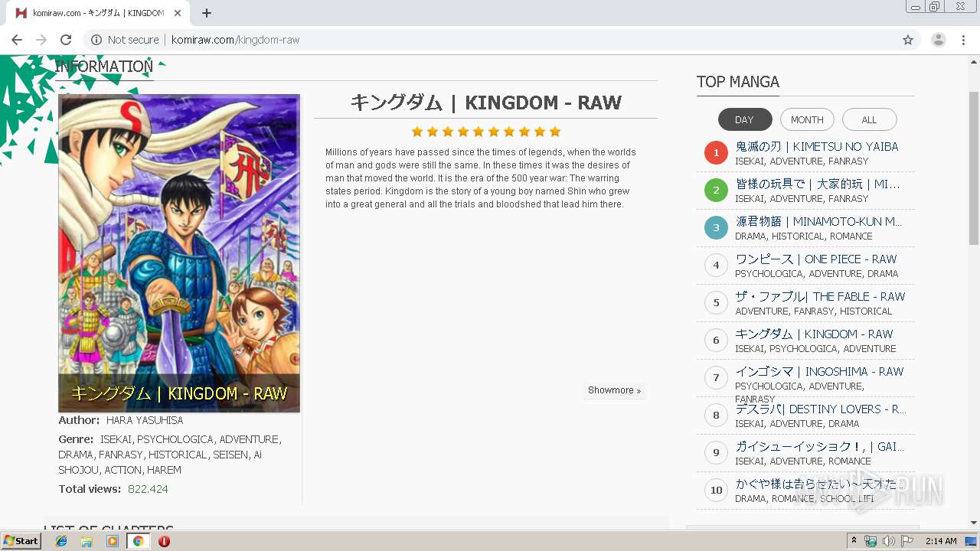Viewport: 980px width, 551px height.
Task: Click the green rank 2 badge
Action: 716,191
